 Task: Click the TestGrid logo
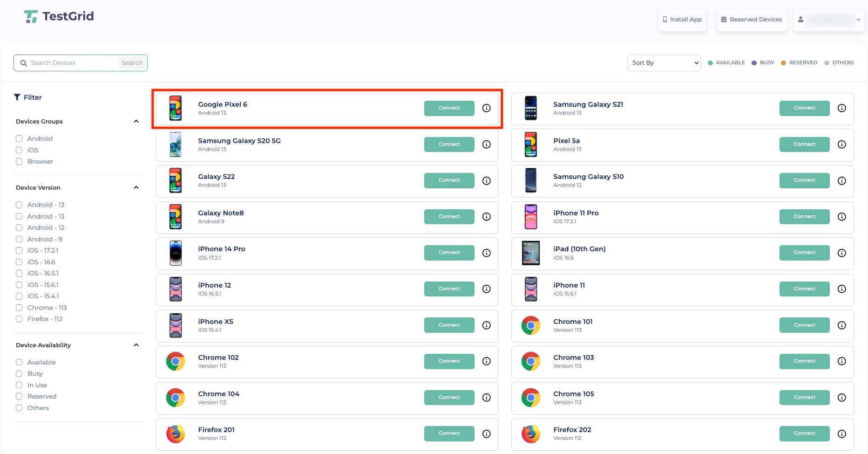(x=59, y=17)
